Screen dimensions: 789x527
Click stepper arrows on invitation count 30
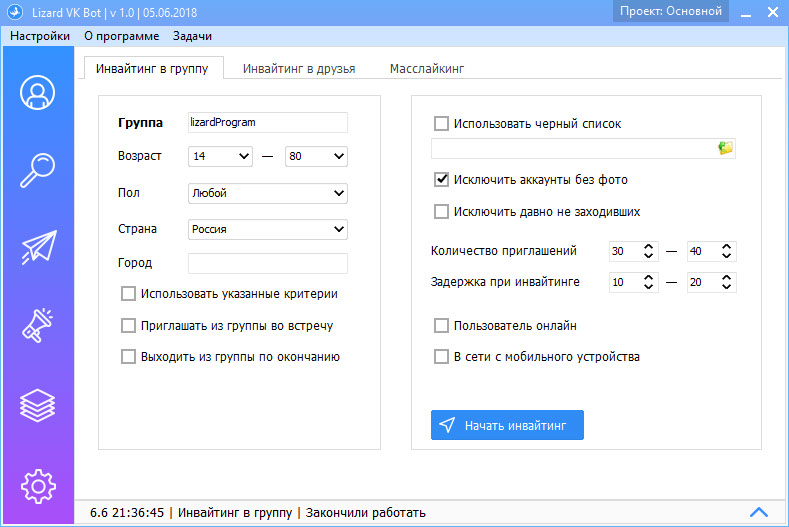648,252
